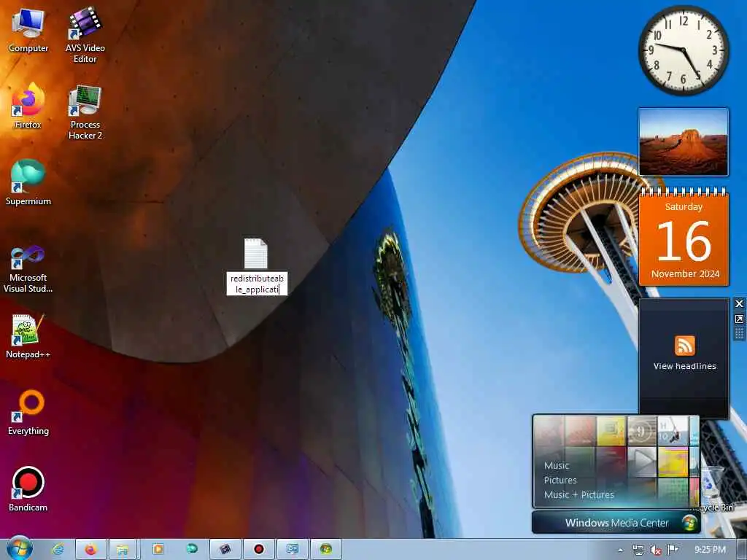Switch to Bandicam record taskbar button
Viewport: 747px width, 560px height.
[x=259, y=550]
